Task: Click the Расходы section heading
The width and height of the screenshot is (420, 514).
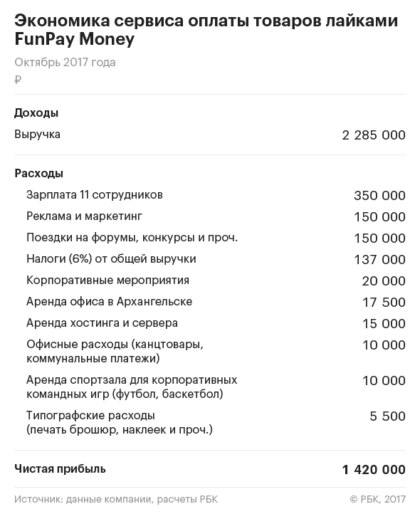Action: (38, 174)
